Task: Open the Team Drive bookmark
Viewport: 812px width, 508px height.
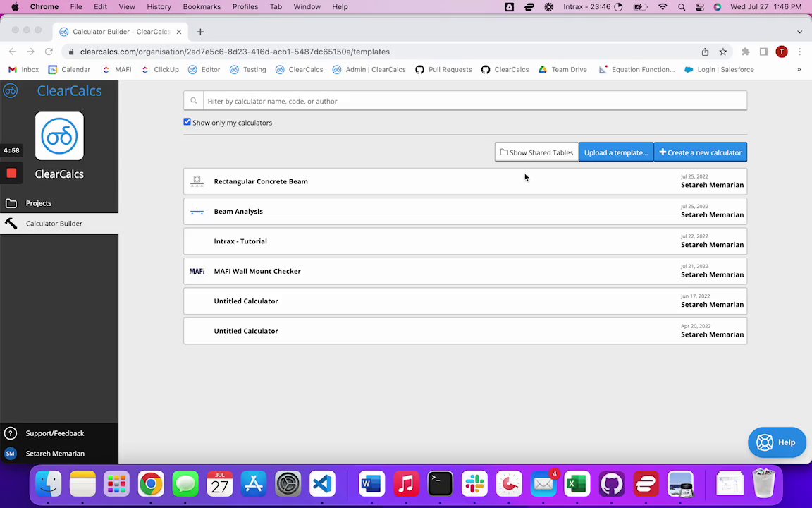Action: pos(562,69)
